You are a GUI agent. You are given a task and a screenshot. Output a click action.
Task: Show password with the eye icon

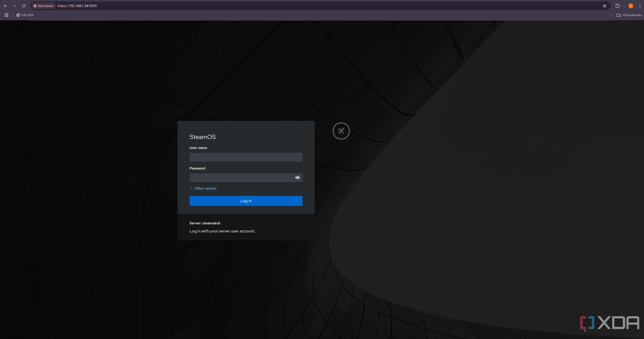tap(297, 178)
